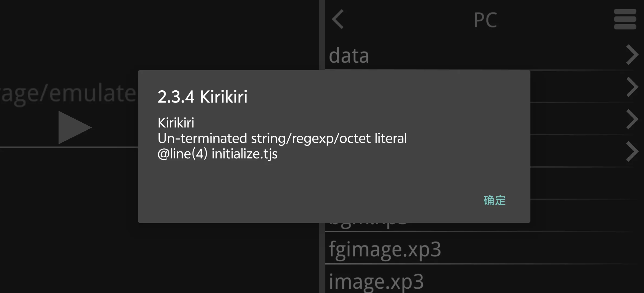The height and width of the screenshot is (293, 644).
Task: Click the horizontal line under play button
Action: tap(68, 147)
